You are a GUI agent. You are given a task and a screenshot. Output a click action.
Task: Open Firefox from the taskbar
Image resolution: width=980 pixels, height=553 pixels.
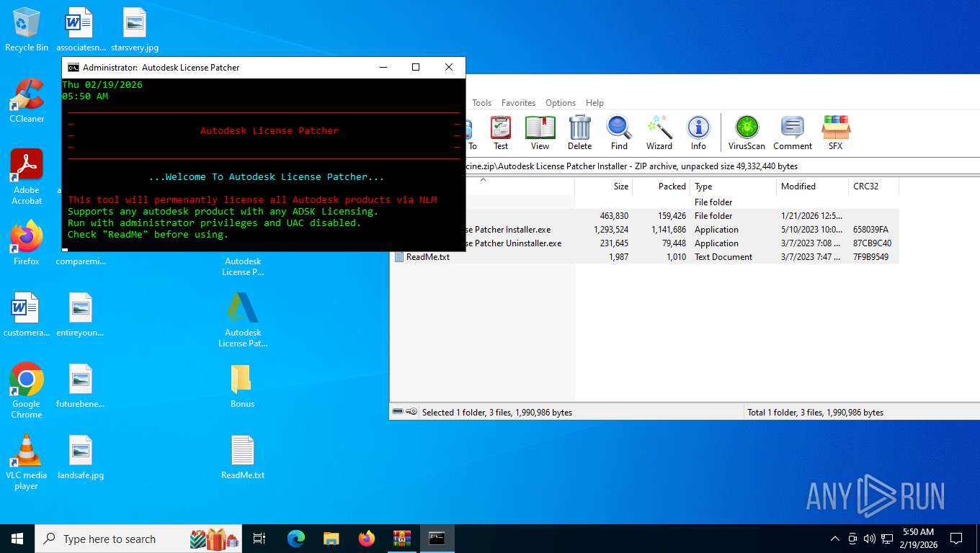pos(367,539)
